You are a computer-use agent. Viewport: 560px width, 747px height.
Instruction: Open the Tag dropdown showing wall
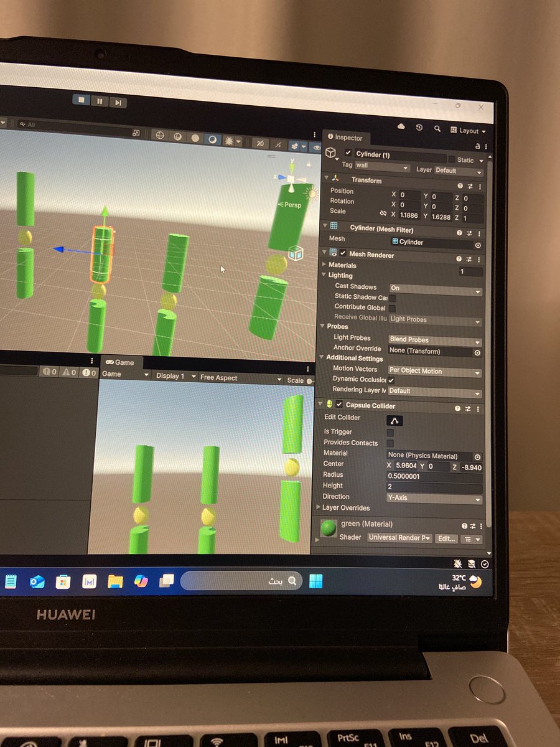(x=382, y=167)
